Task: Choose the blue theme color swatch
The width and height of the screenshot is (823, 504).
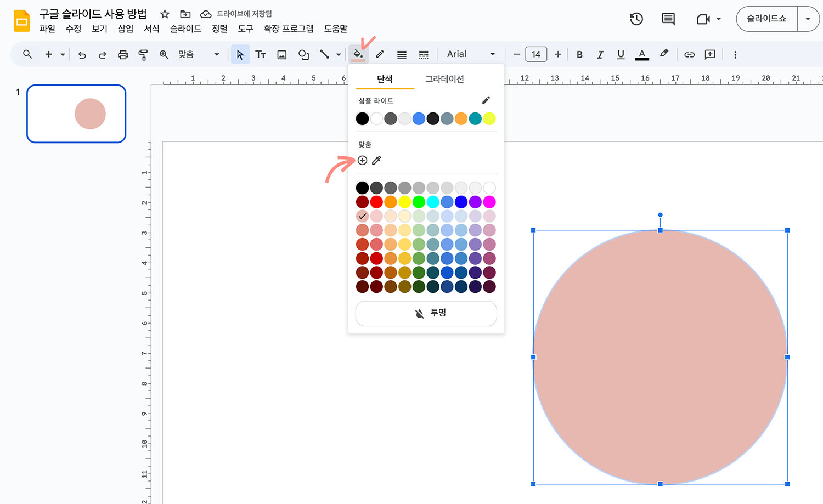Action: coord(419,118)
